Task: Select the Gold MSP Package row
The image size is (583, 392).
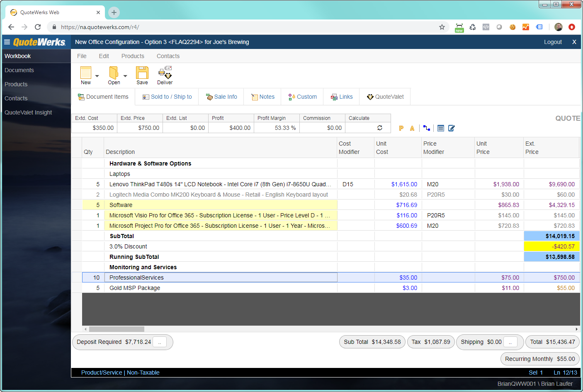Action: [x=135, y=288]
